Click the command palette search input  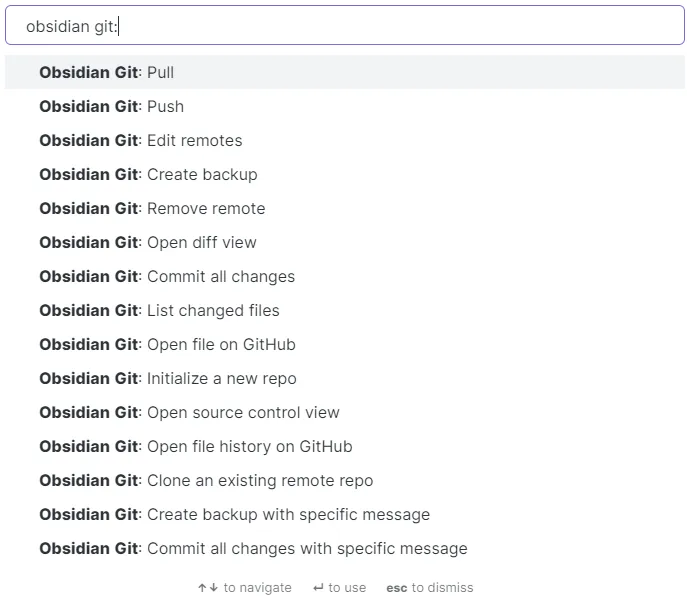[344, 26]
